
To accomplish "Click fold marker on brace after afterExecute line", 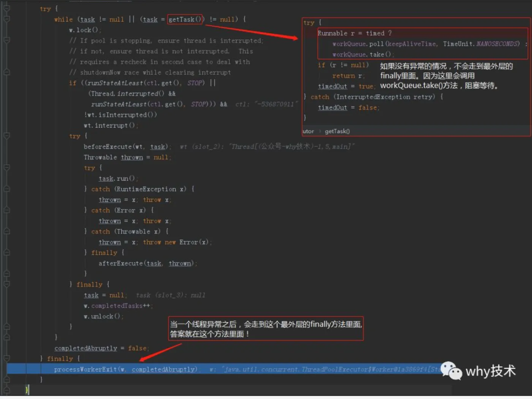I will coord(6,273).
